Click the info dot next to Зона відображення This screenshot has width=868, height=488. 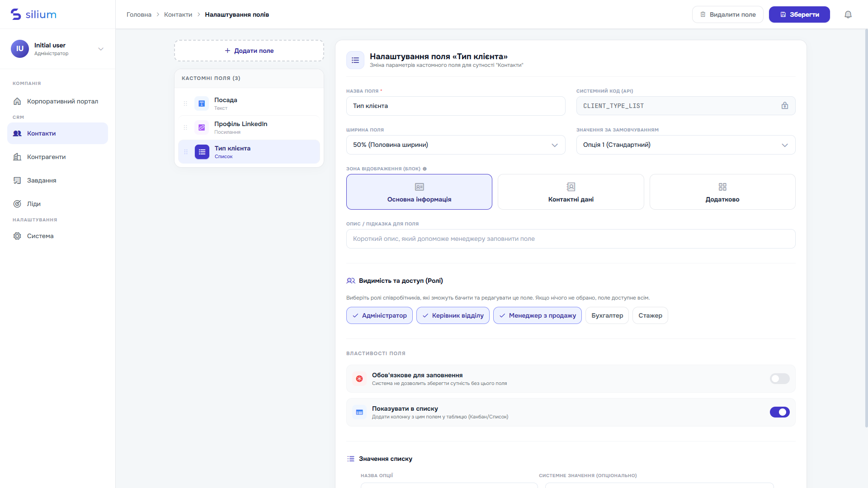click(x=425, y=169)
